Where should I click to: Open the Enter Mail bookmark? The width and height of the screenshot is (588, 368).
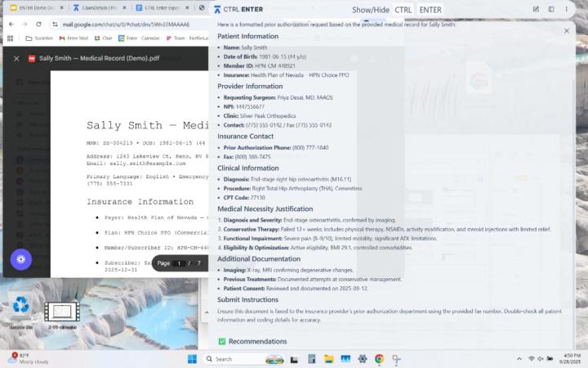click(x=73, y=38)
